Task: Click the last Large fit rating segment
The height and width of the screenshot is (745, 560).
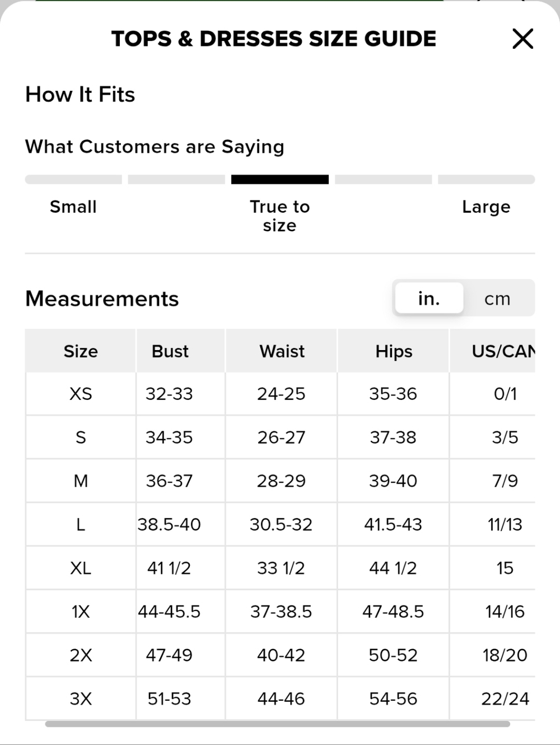Action: [486, 179]
